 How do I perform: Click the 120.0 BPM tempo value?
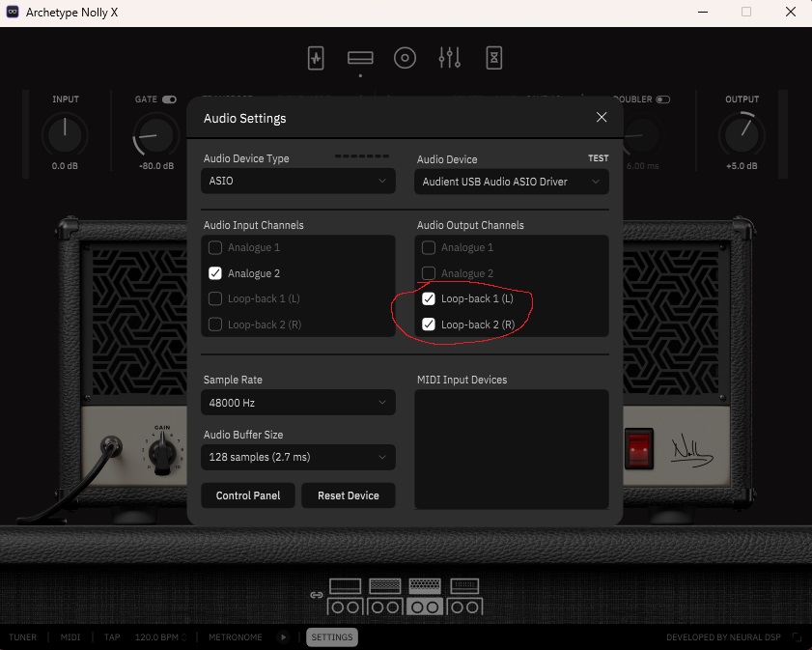click(156, 637)
